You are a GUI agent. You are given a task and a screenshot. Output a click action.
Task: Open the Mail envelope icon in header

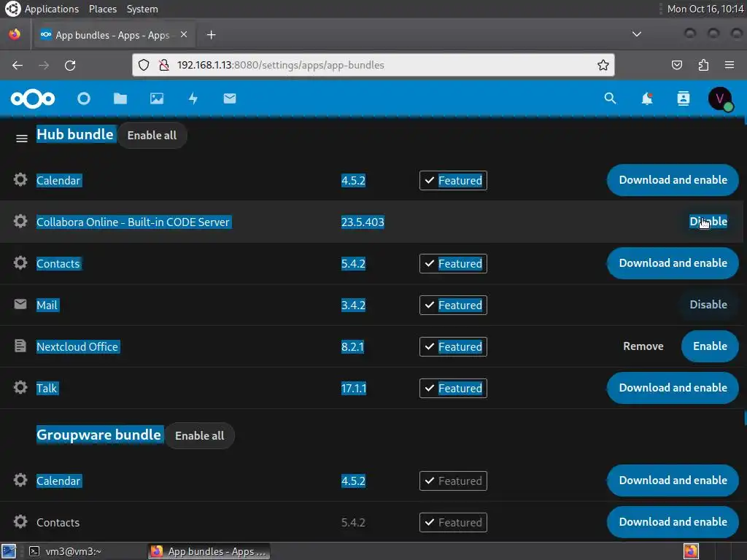click(x=230, y=98)
